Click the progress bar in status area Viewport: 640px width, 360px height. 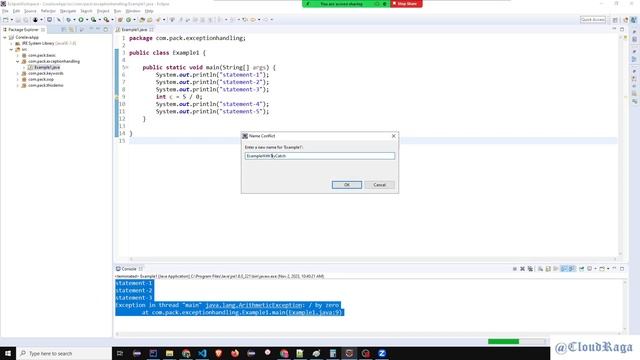pos(516,341)
